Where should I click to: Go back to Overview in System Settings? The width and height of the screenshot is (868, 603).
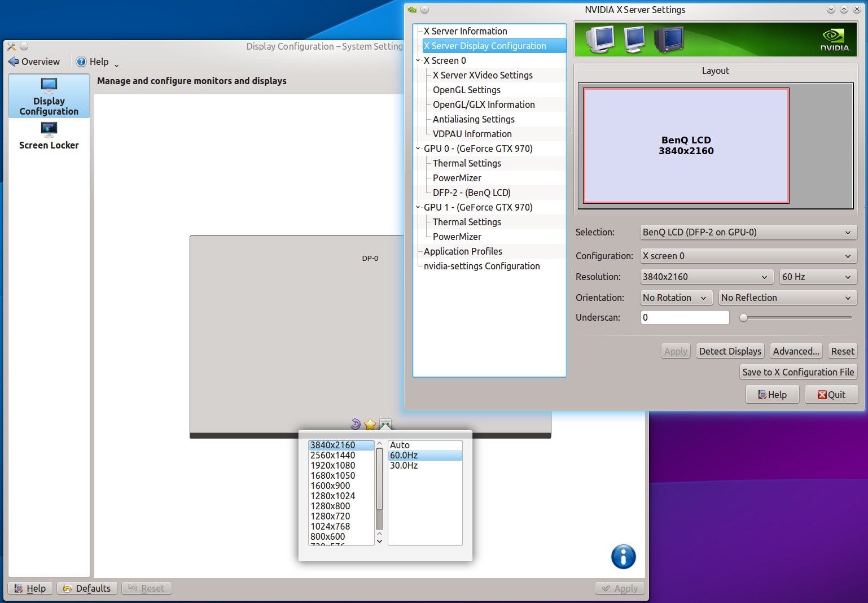pos(34,62)
